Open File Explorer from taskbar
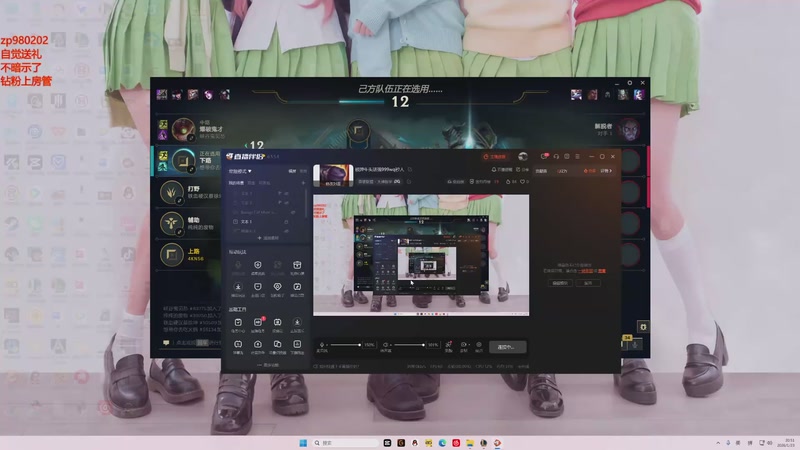The height and width of the screenshot is (450, 800). point(469,443)
